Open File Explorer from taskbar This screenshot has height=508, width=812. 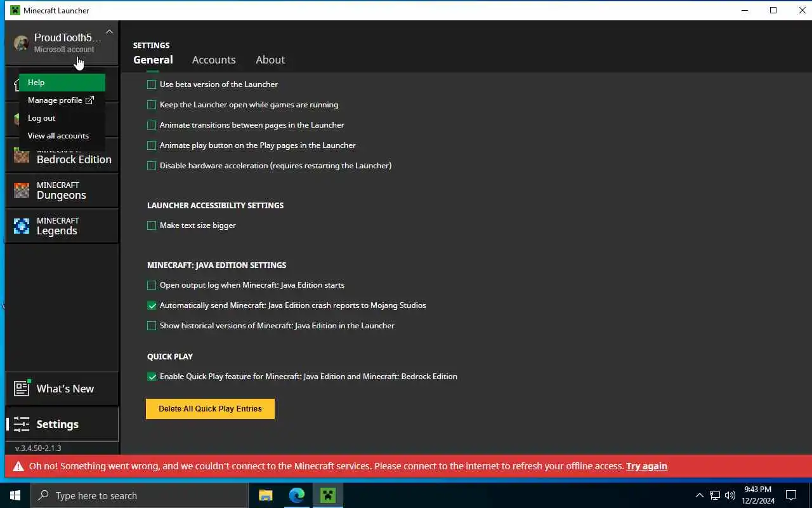(x=265, y=496)
